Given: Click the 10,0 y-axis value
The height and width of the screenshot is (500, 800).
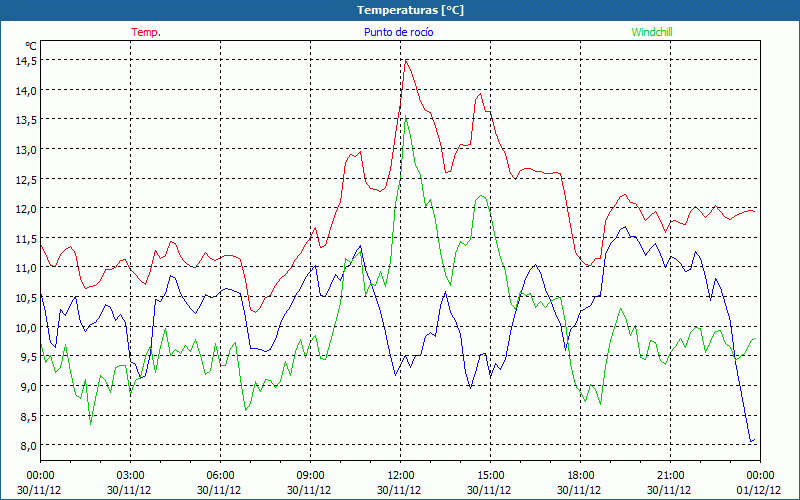Looking at the screenshot, I should 27,327.
